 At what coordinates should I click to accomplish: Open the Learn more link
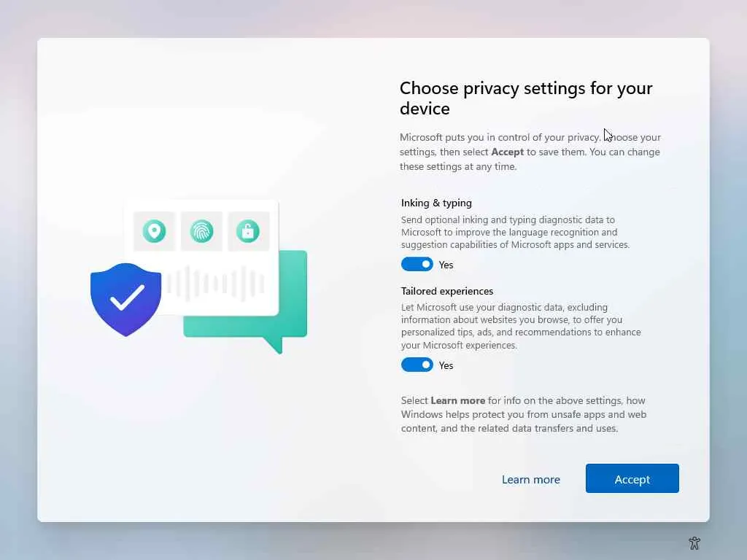(531, 479)
